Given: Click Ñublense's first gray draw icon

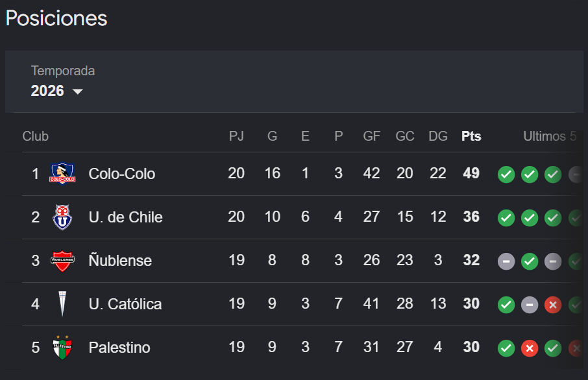Looking at the screenshot, I should tap(506, 261).
